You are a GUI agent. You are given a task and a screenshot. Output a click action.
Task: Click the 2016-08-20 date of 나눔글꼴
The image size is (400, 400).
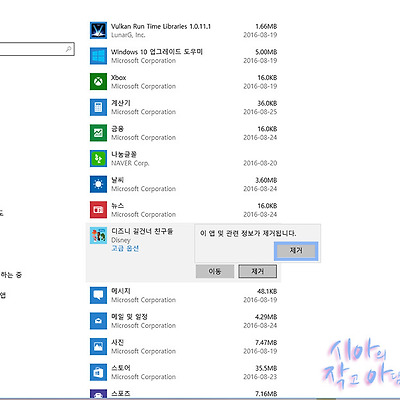(x=260, y=163)
